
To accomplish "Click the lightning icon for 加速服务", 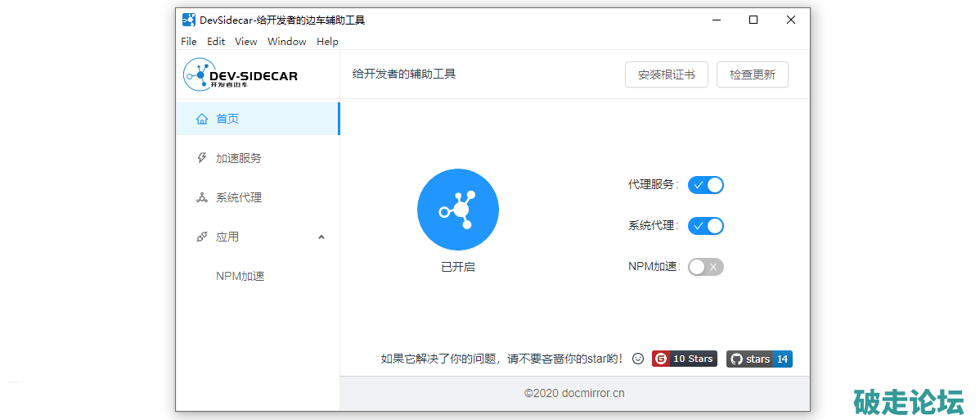I will [202, 158].
